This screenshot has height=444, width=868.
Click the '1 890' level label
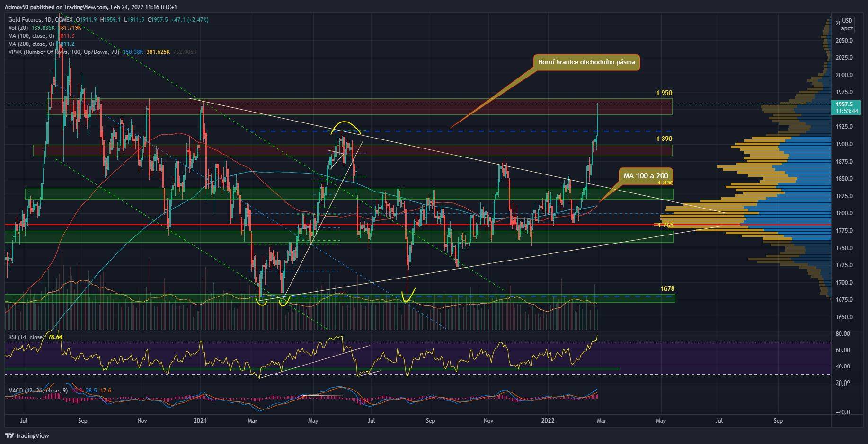(664, 139)
